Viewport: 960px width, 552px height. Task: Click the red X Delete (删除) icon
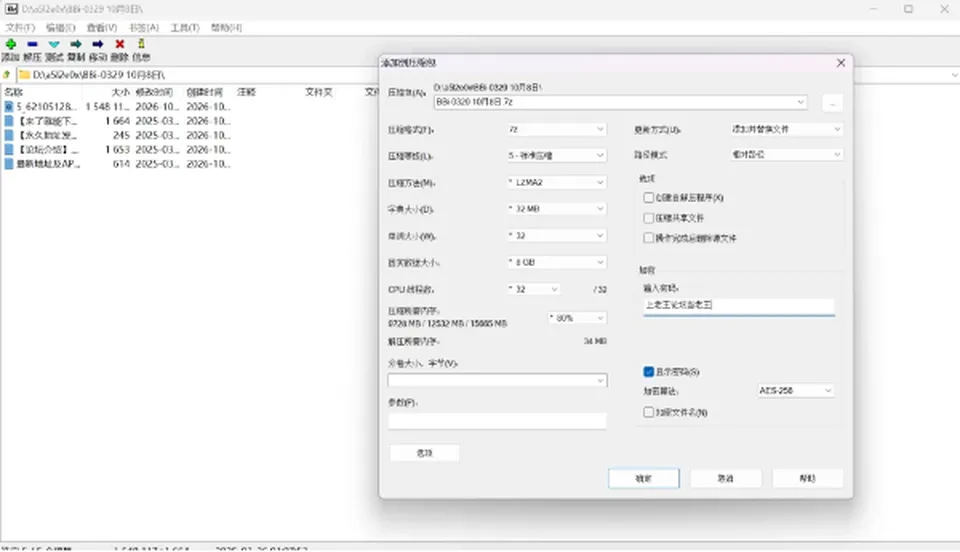click(x=119, y=44)
